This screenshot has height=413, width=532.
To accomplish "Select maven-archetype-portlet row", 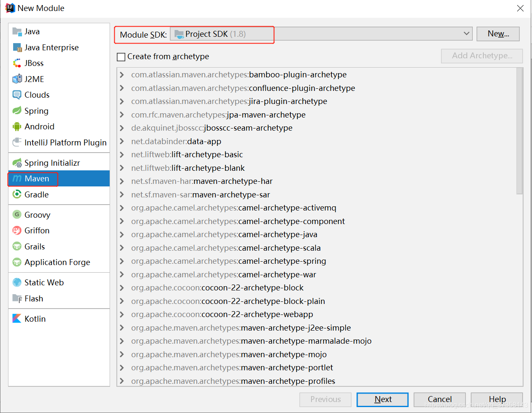I will 317,368.
